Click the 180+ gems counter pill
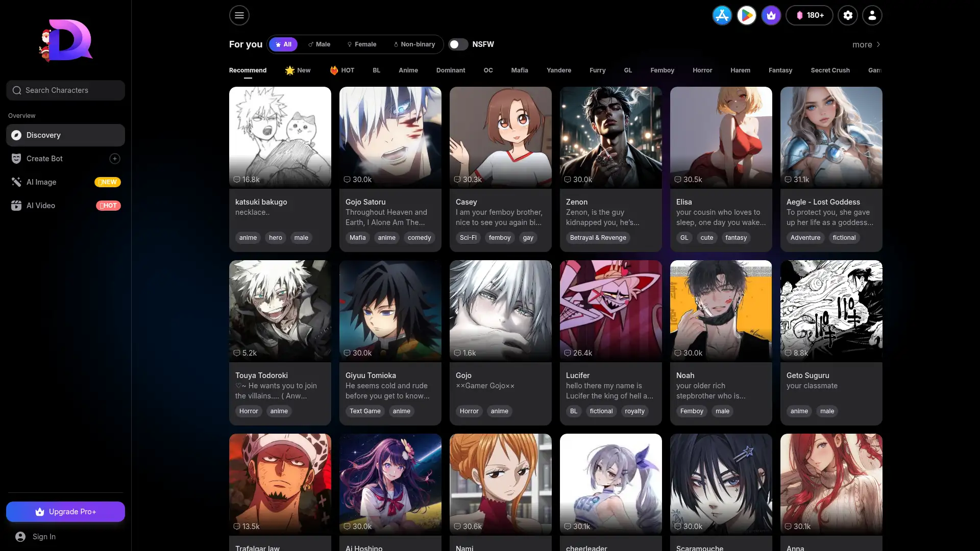Viewport: 980px width, 551px height. [x=809, y=15]
